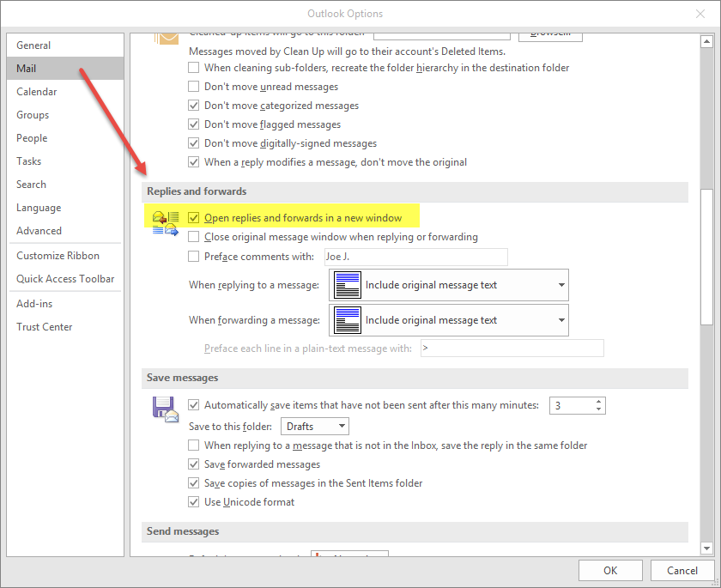721x588 pixels.
Task: Click the reply format preview icon beside 'When replying'
Action: point(347,285)
